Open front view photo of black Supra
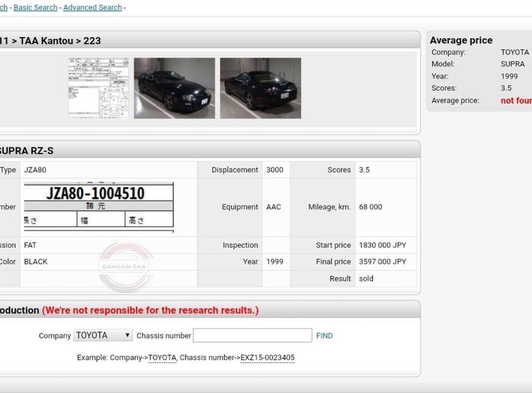 174,88
